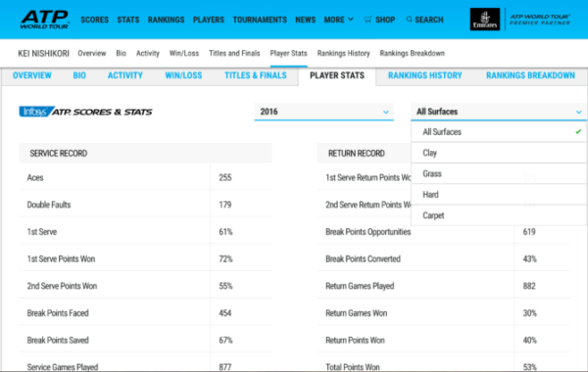The image size is (588, 372).
Task: Open the 2016 year dropdown
Action: click(x=324, y=112)
